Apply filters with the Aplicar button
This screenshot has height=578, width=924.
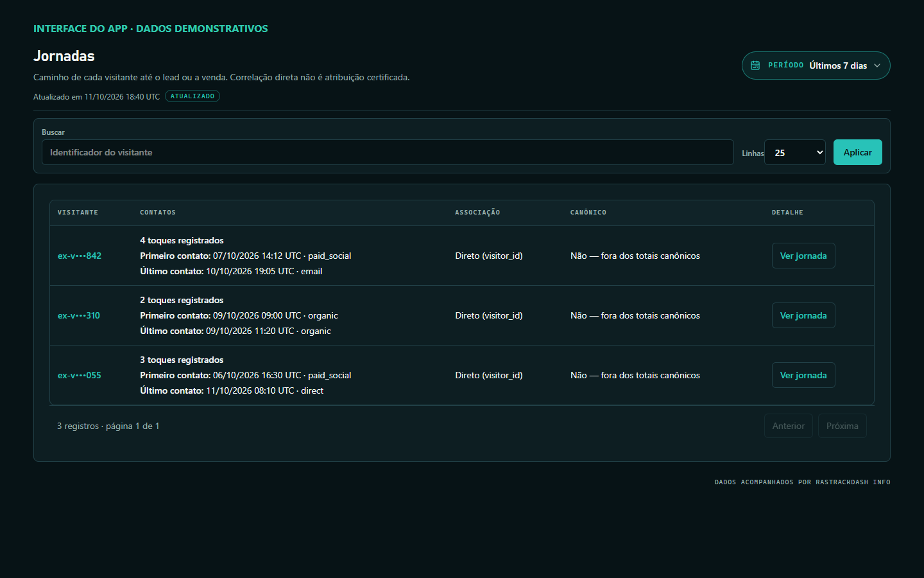tap(858, 152)
